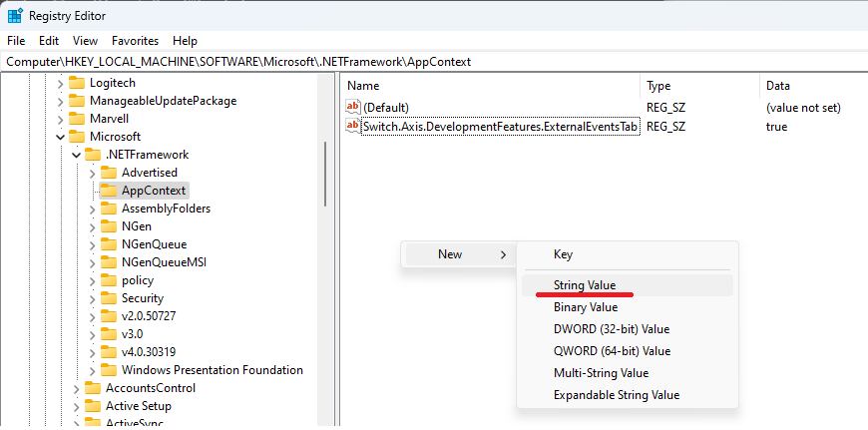
Task: Choose Key from the New submenu
Action: [628, 254]
